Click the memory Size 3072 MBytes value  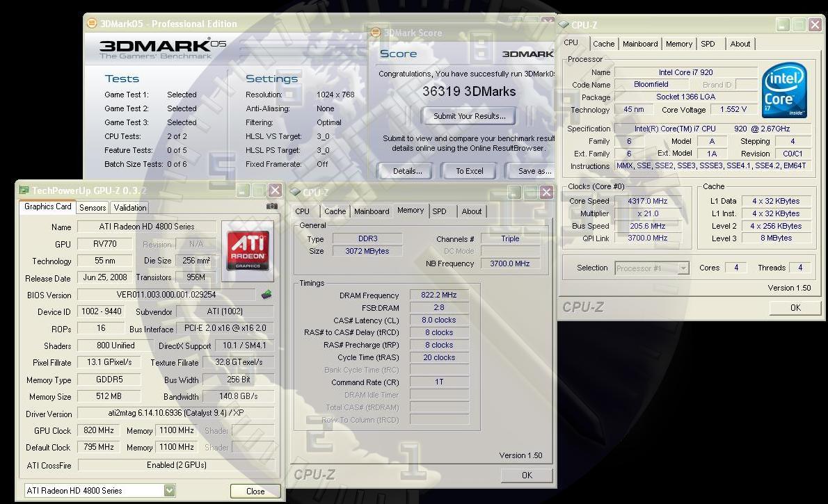[x=367, y=251]
